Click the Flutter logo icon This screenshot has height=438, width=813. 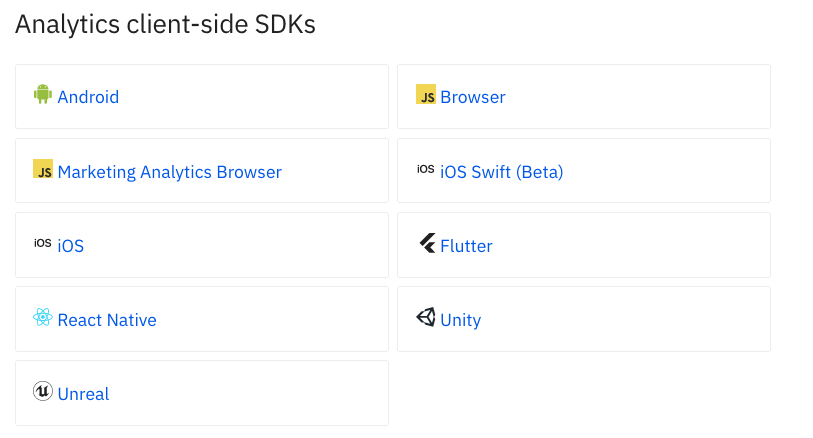click(426, 243)
